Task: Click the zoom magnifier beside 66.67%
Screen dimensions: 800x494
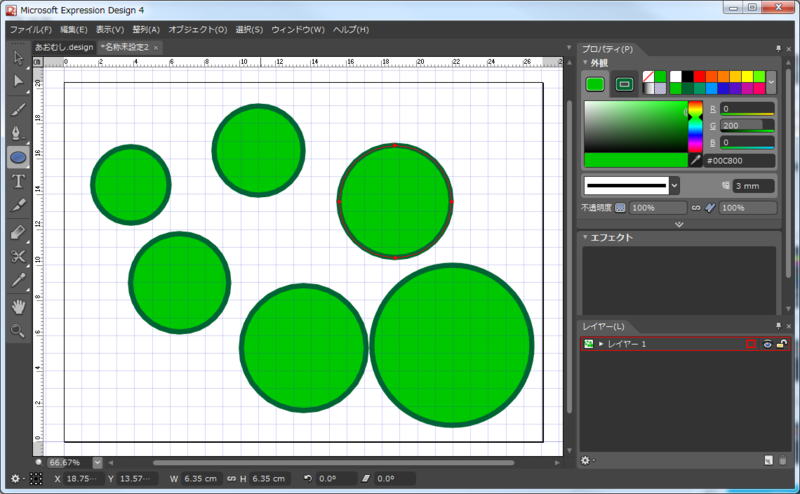Action: coord(39,462)
